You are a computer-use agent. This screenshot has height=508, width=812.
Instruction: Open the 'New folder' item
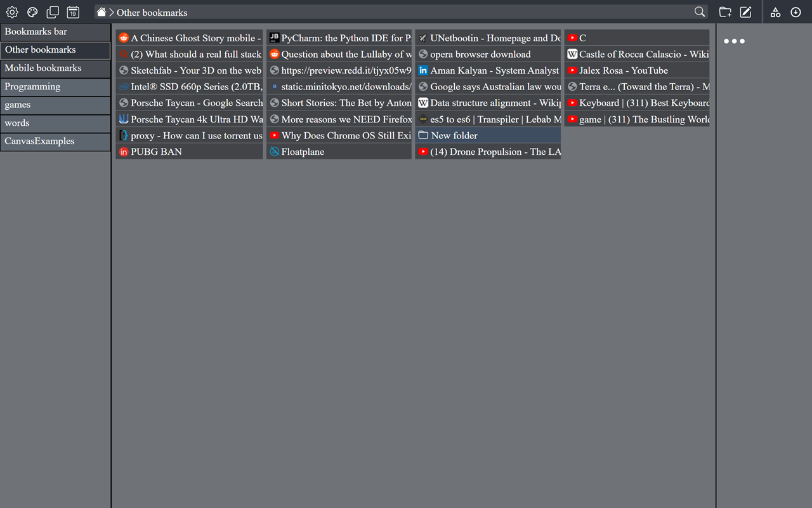[488, 135]
